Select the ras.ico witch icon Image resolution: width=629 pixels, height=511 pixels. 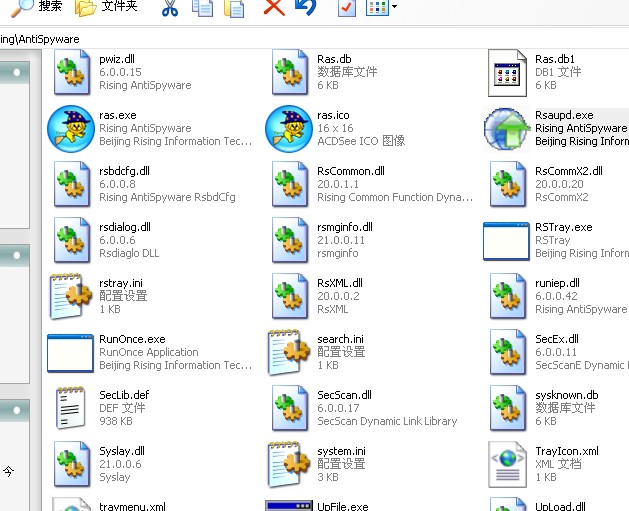coord(288,129)
